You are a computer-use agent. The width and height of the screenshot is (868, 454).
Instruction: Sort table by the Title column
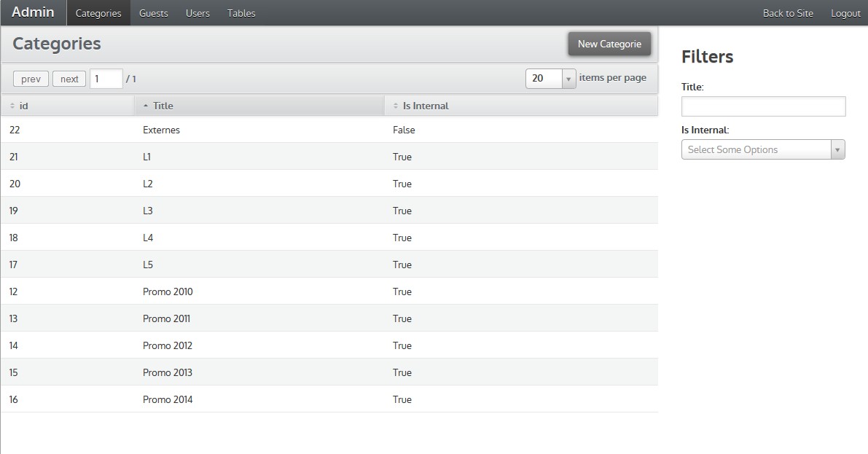click(x=163, y=106)
